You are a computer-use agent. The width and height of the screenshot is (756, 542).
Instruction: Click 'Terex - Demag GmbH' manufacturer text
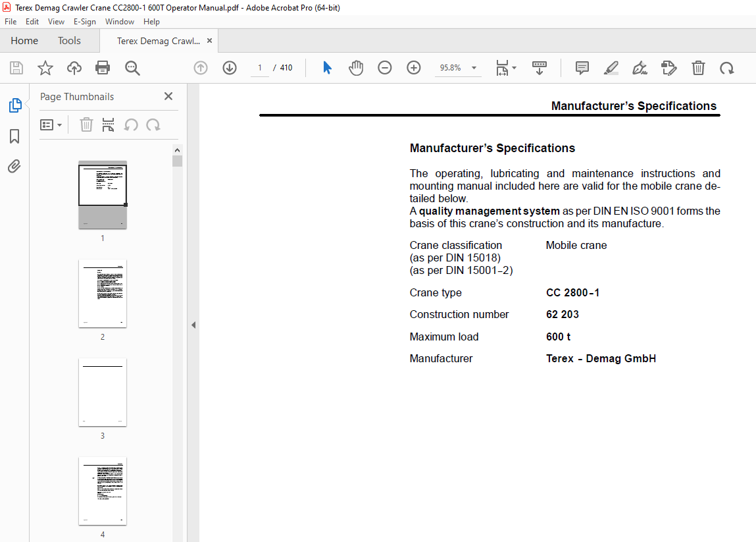601,359
